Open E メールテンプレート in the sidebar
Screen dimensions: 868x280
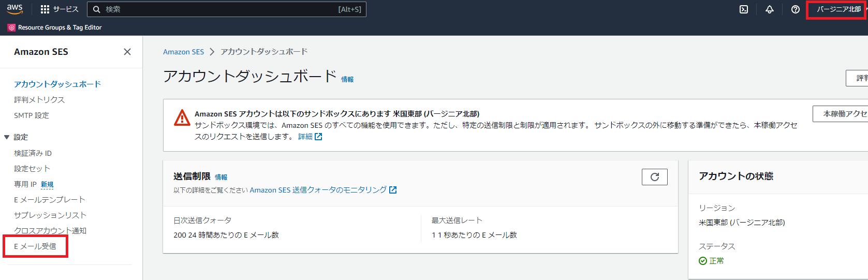coord(50,200)
